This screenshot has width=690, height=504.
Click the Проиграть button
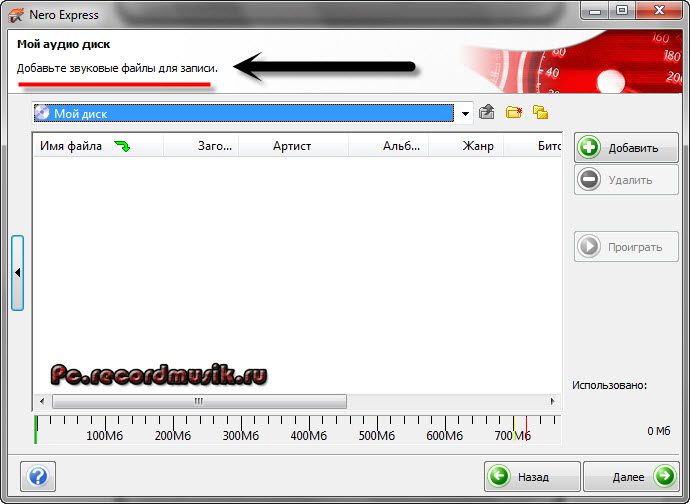626,246
